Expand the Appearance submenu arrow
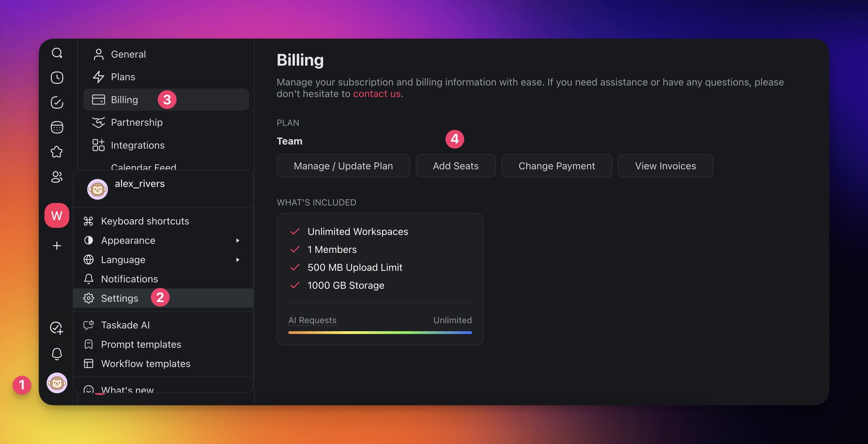 [237, 240]
